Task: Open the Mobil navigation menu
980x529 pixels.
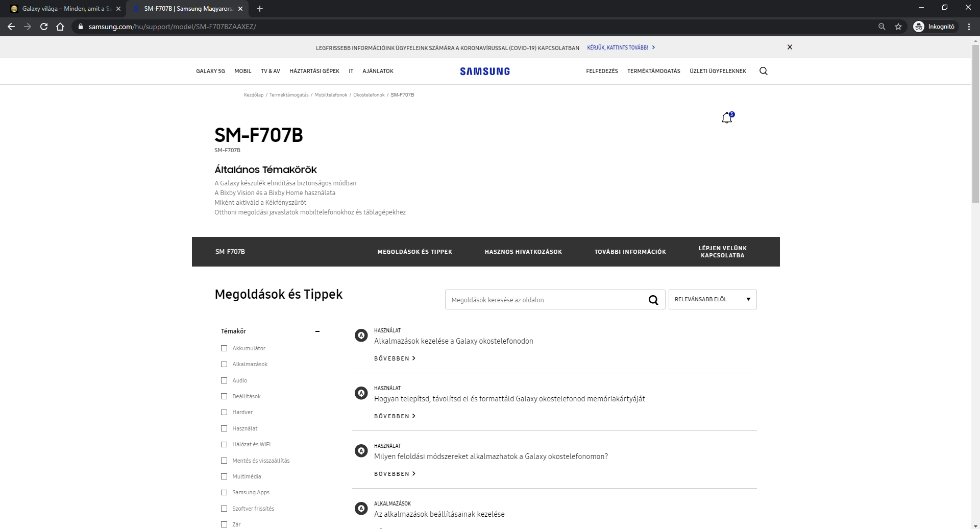Action: [242, 71]
